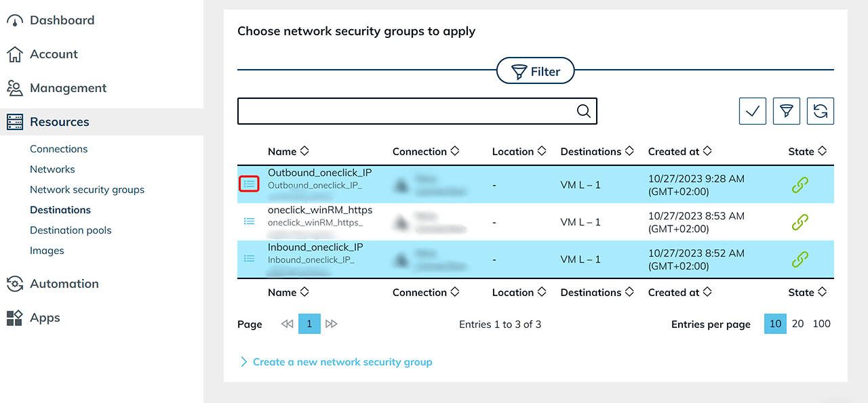Screen dimensions: 868x403
Task: Expand Create a new network security group
Action: point(342,362)
